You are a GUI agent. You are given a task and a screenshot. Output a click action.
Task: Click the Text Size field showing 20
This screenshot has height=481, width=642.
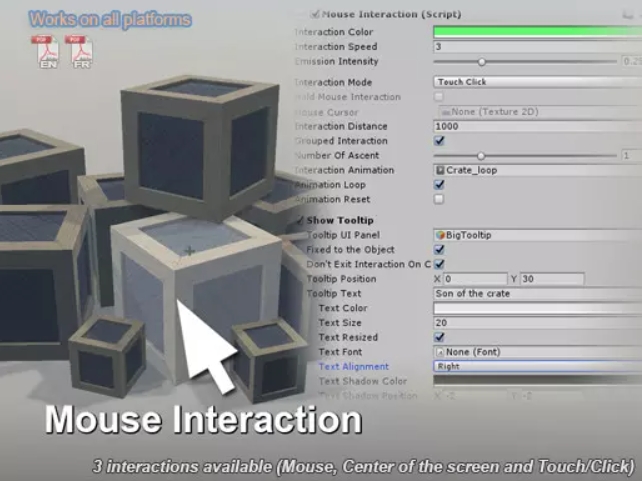coord(538,323)
